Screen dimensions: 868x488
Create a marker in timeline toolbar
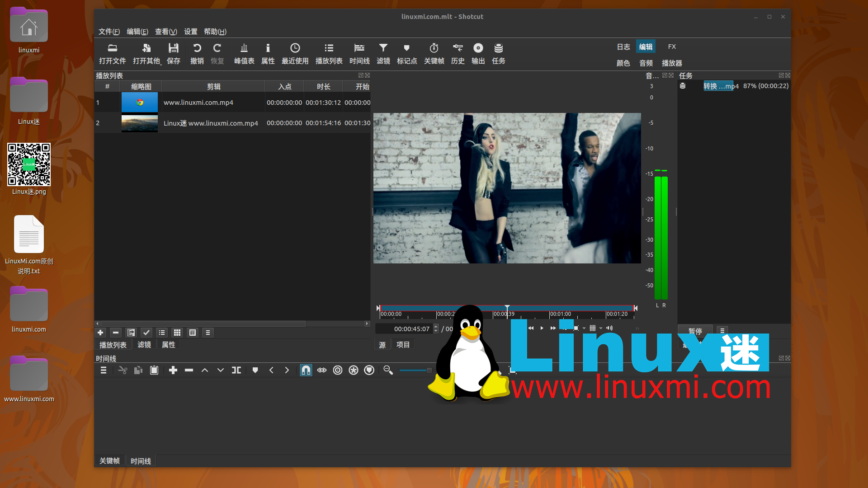pyautogui.click(x=255, y=370)
